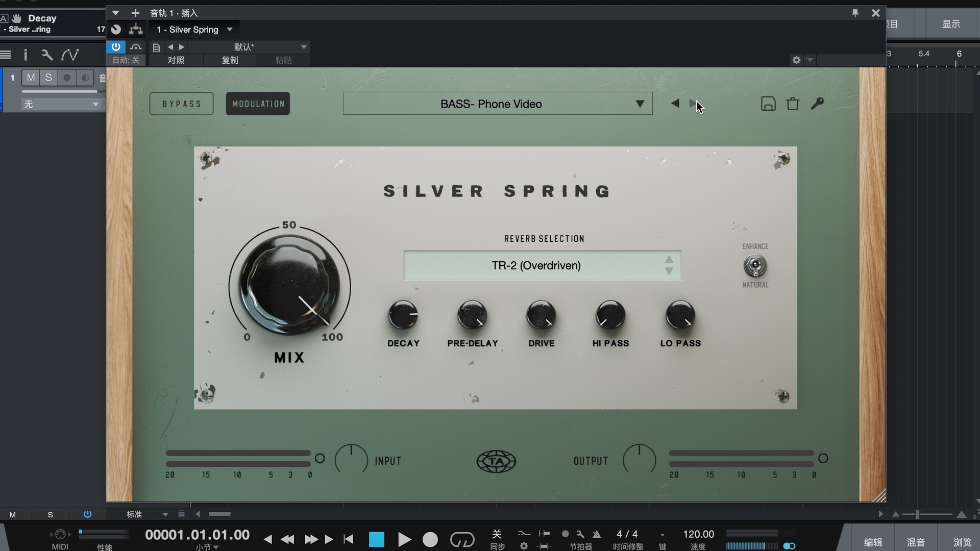
Task: Flip the Enhance/Natural switch
Action: click(x=755, y=266)
